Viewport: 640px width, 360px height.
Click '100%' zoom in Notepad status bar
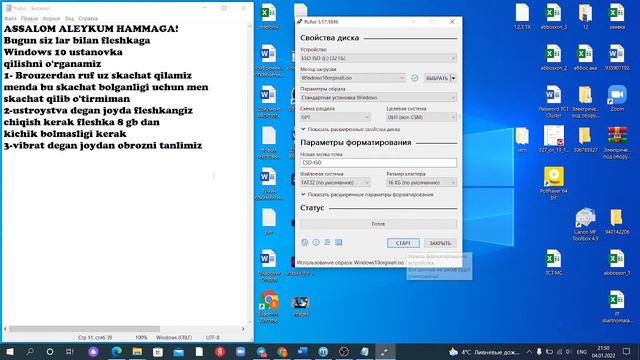[141, 338]
